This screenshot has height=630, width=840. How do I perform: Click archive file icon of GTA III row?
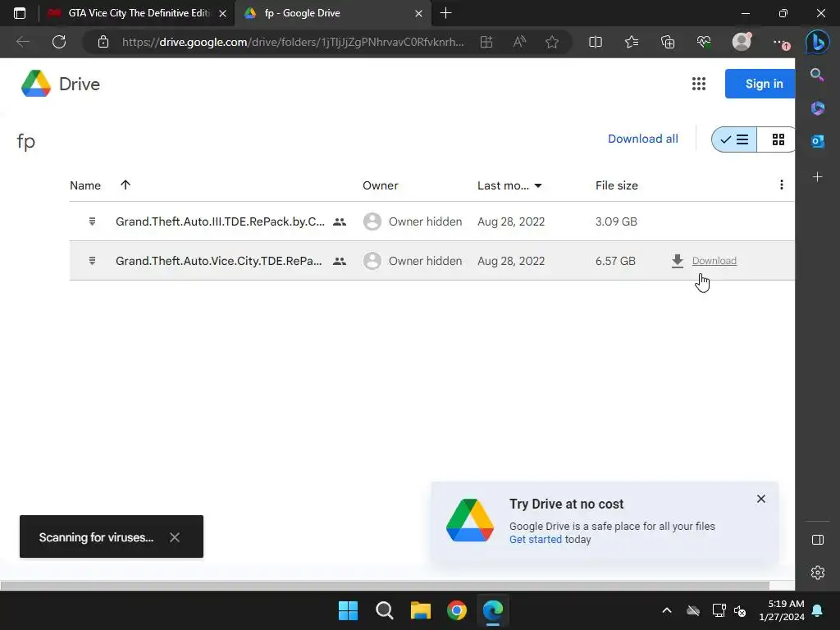click(92, 221)
